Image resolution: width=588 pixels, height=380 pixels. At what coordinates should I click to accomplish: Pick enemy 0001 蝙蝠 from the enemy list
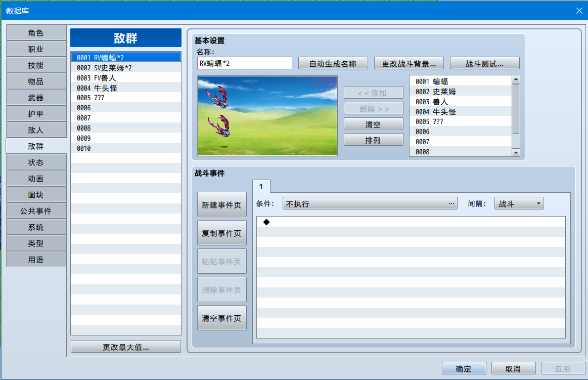point(461,81)
